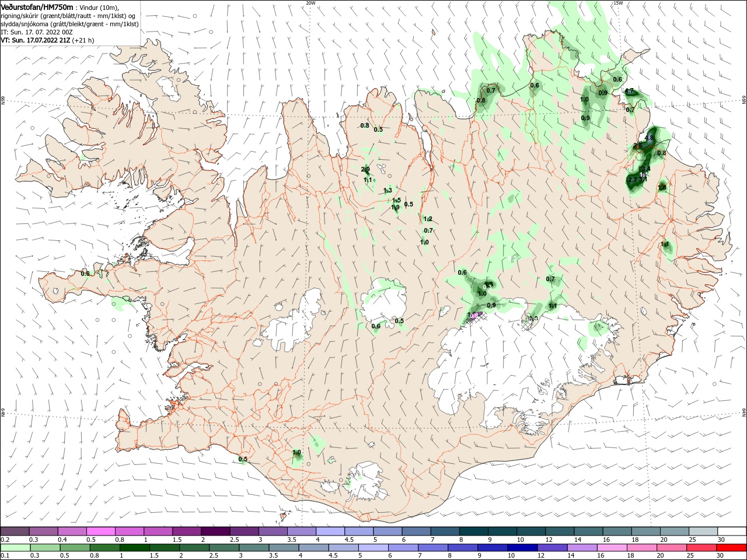This screenshot has height=560, width=747.
Task: Click the 15W longitude label
Action: [x=618, y=3]
